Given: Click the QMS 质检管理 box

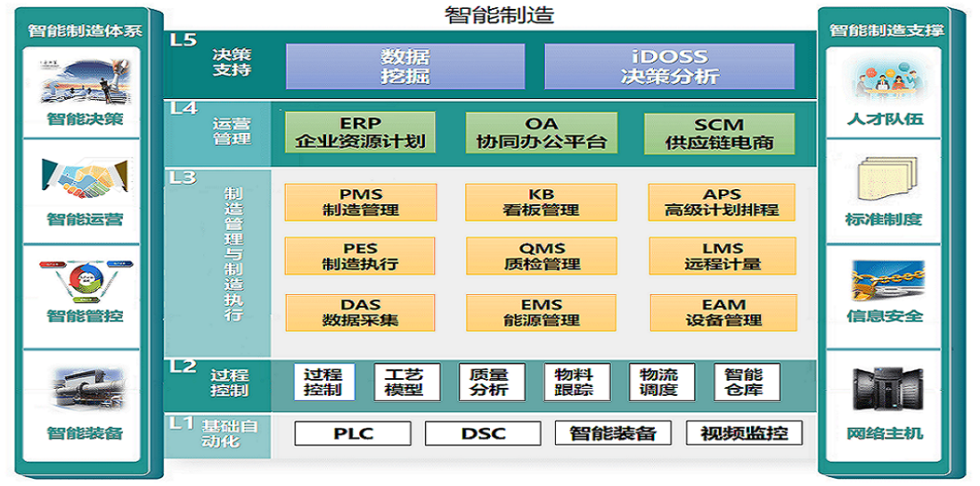Looking at the screenshot, I should click(x=542, y=255).
